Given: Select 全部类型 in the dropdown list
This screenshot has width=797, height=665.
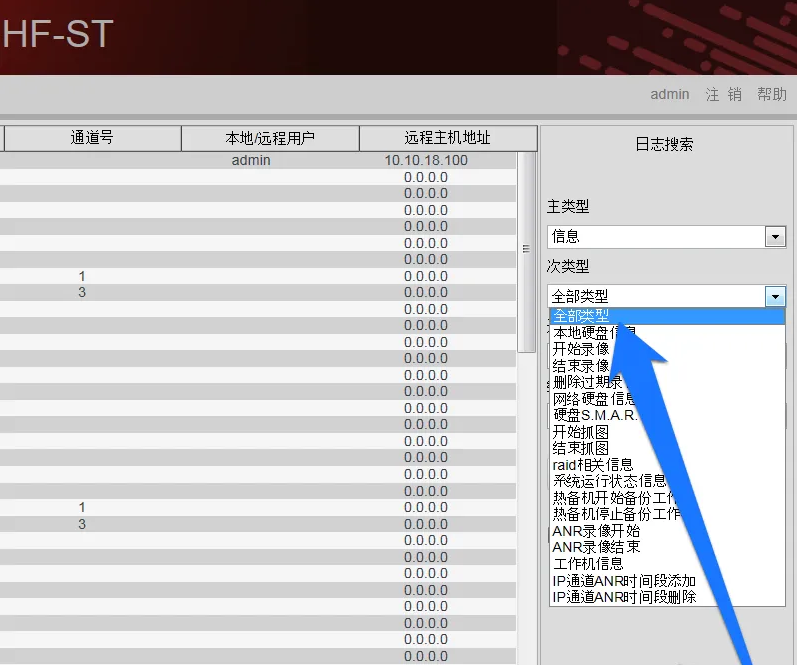Looking at the screenshot, I should pos(667,316).
